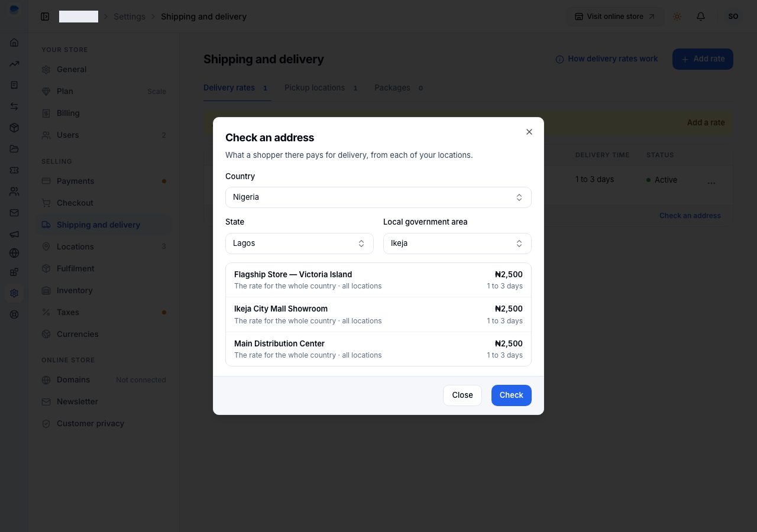Click the transfers arrows icon in left rail
The height and width of the screenshot is (532, 757).
(14, 106)
